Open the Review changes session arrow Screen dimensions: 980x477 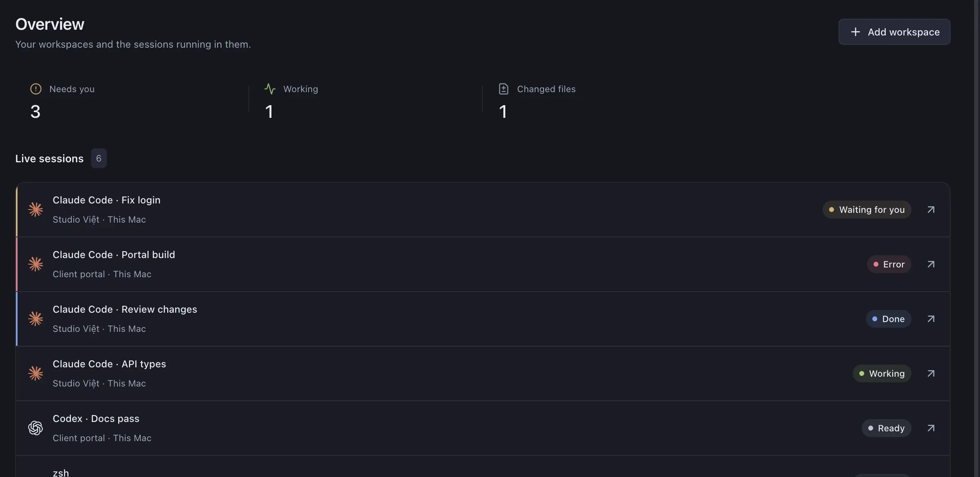[x=931, y=319]
